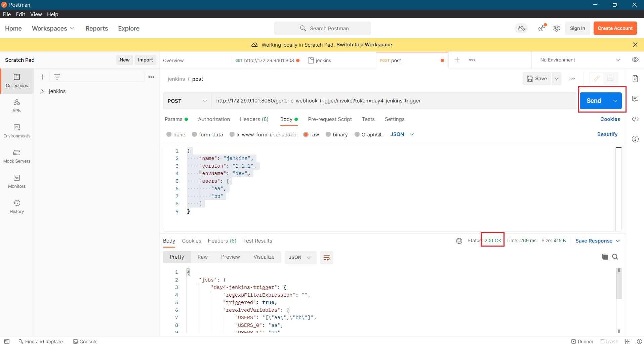Click the Search Postman field
Image resolution: width=644 pixels, height=345 pixels.
click(x=323, y=28)
